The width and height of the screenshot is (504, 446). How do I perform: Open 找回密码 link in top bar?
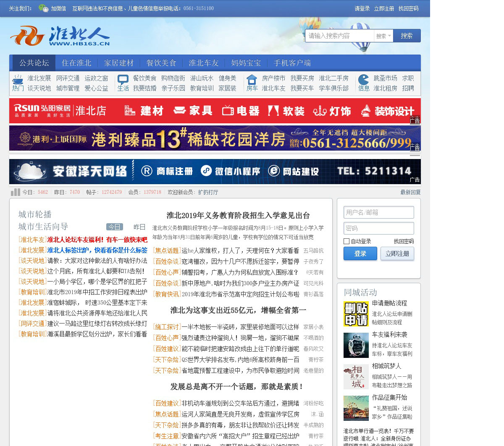click(x=409, y=8)
